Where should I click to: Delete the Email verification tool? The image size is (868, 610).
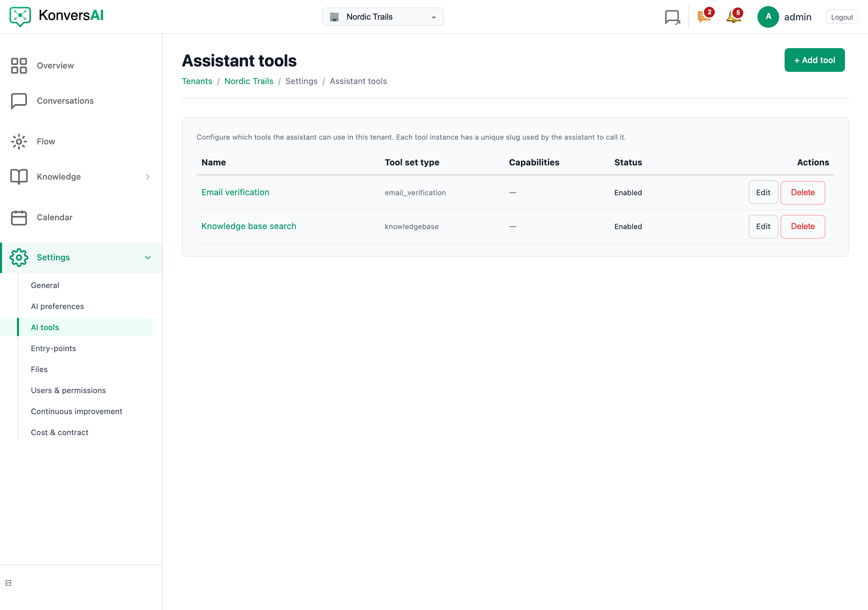(x=803, y=192)
